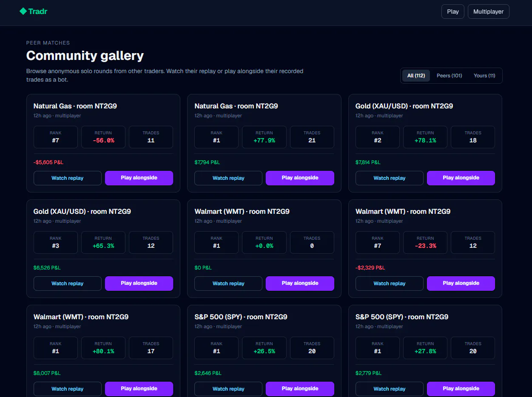
Task: Click the trades count 11 on Natural Gas card
Action: click(x=151, y=140)
